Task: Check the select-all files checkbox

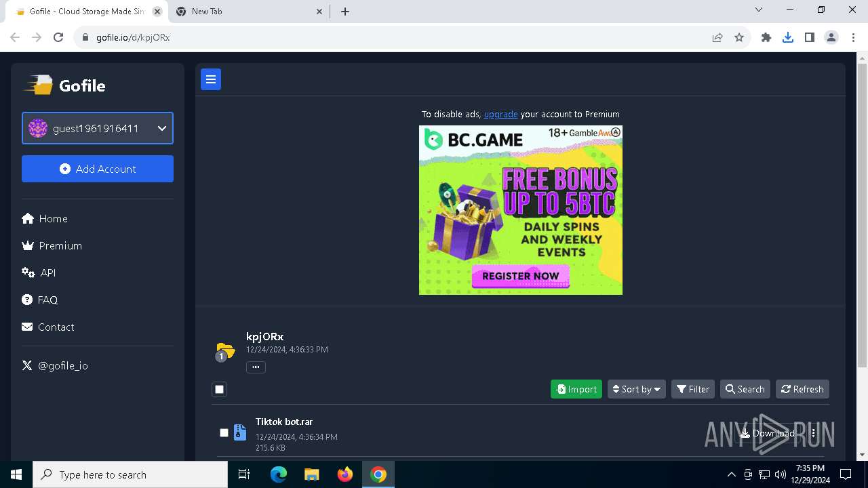Action: point(219,389)
